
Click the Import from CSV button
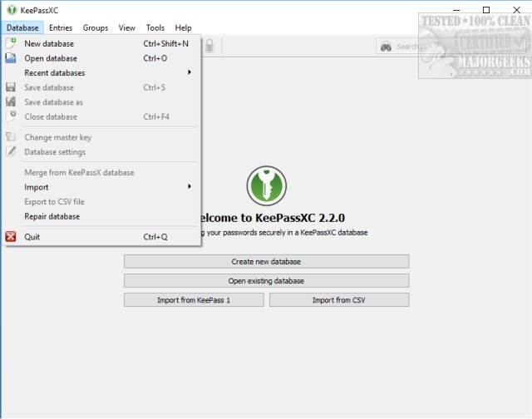[339, 300]
